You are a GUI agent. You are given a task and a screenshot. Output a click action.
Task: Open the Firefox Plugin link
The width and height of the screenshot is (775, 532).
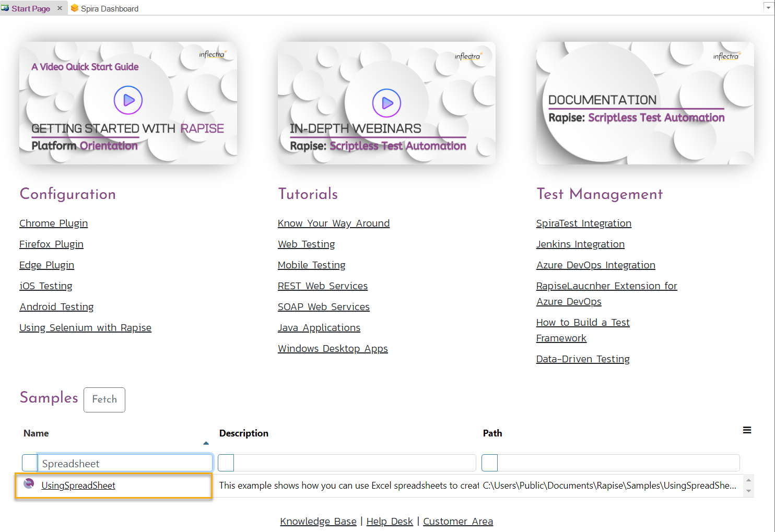tap(51, 244)
